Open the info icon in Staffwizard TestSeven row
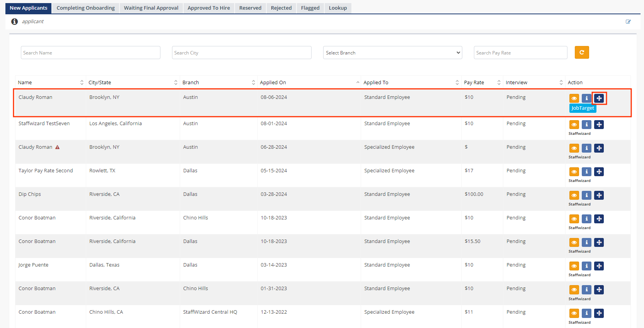This screenshot has width=644, height=328. [x=586, y=124]
